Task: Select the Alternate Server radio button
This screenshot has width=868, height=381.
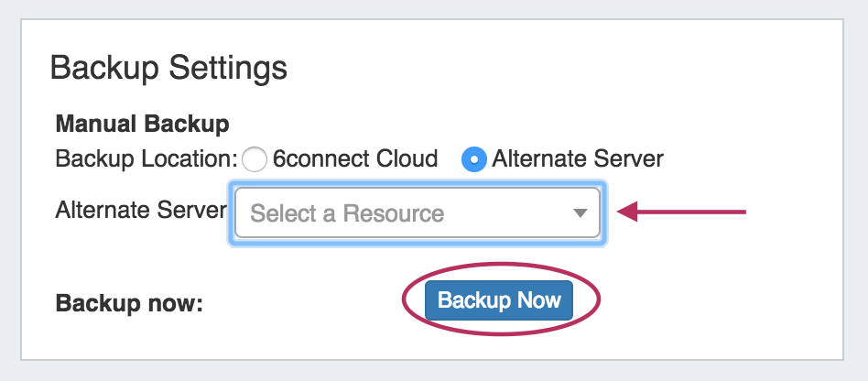Action: pos(474,159)
